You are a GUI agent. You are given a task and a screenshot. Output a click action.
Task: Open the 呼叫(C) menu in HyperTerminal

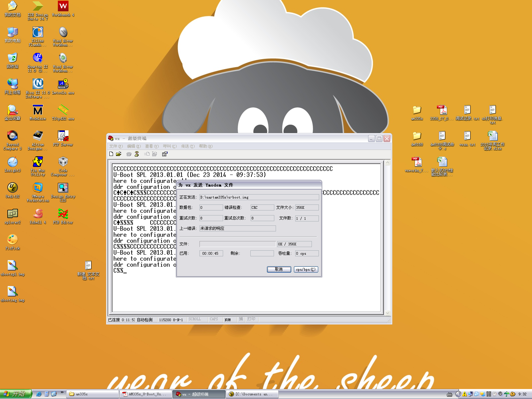[170, 146]
